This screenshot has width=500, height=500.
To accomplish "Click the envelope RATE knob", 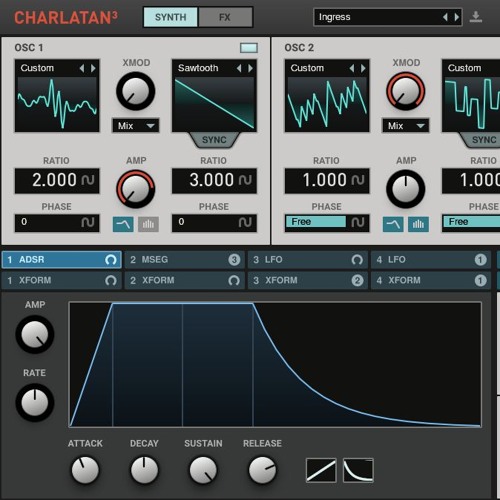I will point(35,402).
